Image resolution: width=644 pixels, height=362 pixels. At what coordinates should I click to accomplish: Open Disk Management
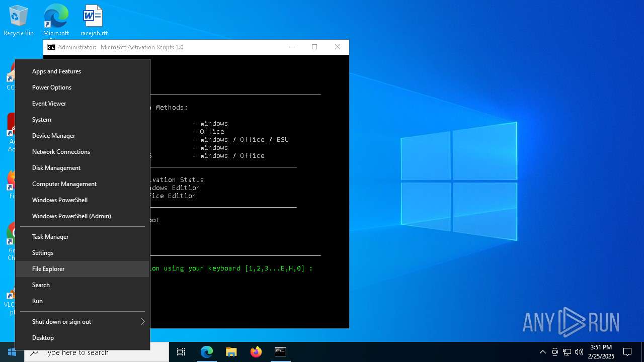point(83,168)
